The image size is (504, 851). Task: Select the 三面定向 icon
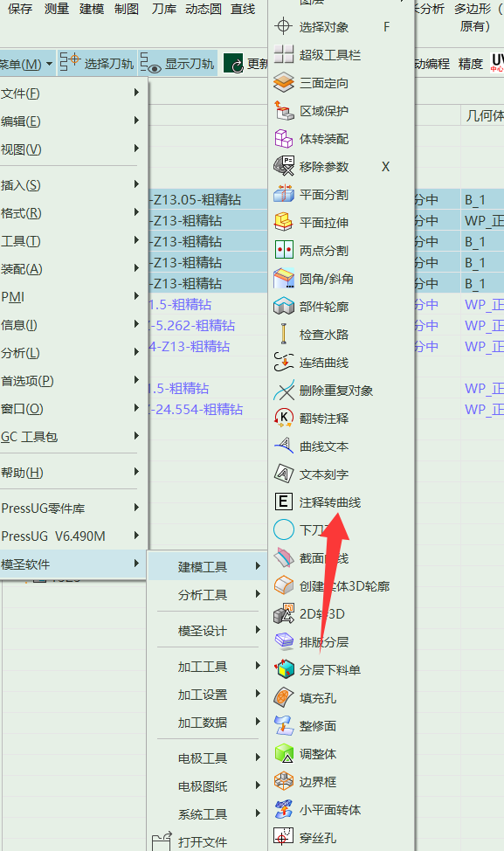coord(284,83)
